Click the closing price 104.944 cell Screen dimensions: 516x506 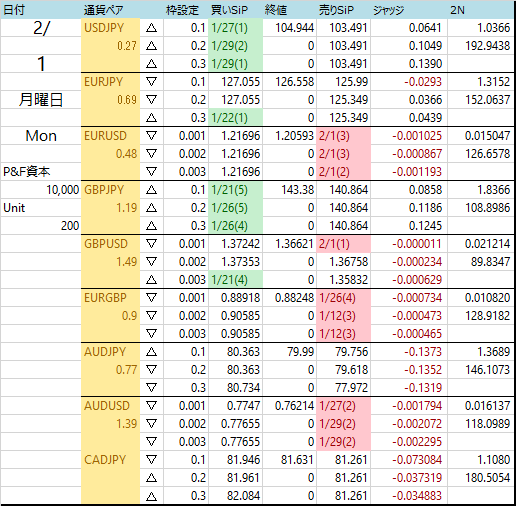click(x=289, y=28)
